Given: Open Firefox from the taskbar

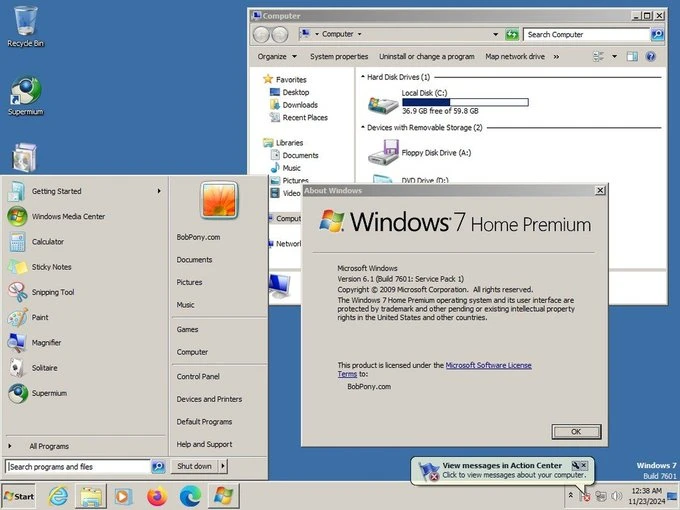Looking at the screenshot, I should click(156, 495).
